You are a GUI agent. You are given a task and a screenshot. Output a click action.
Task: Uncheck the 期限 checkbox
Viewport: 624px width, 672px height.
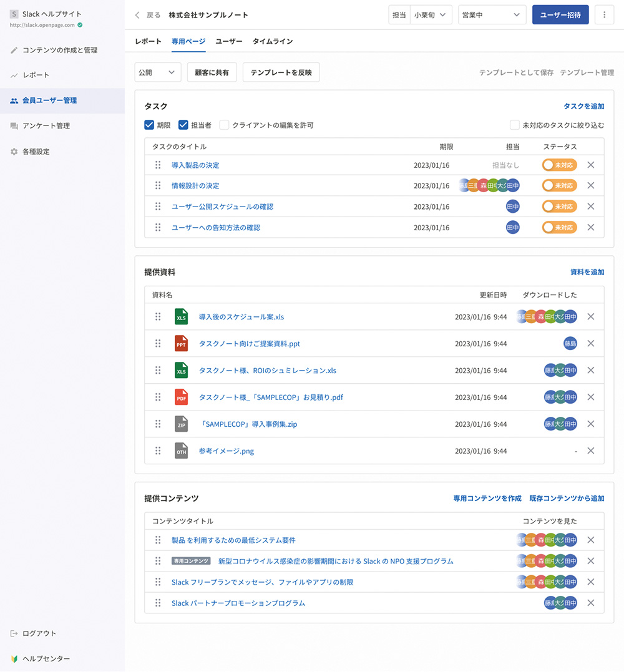coord(149,125)
